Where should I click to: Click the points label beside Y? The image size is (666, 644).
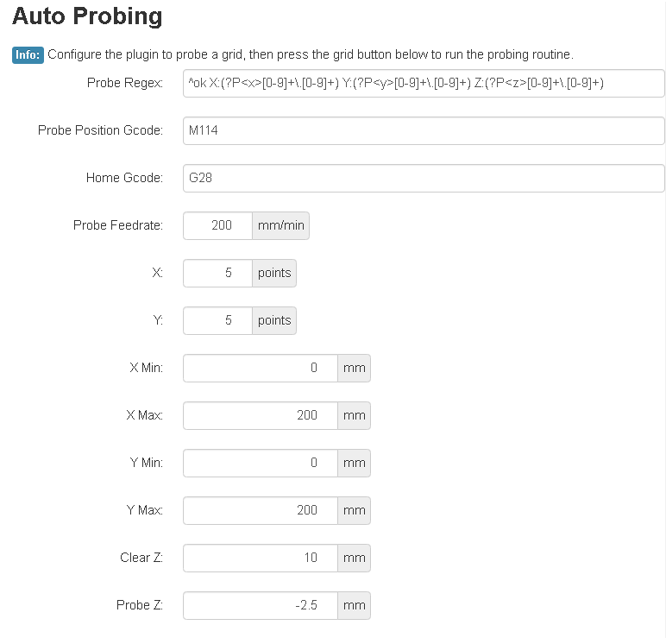pos(274,320)
